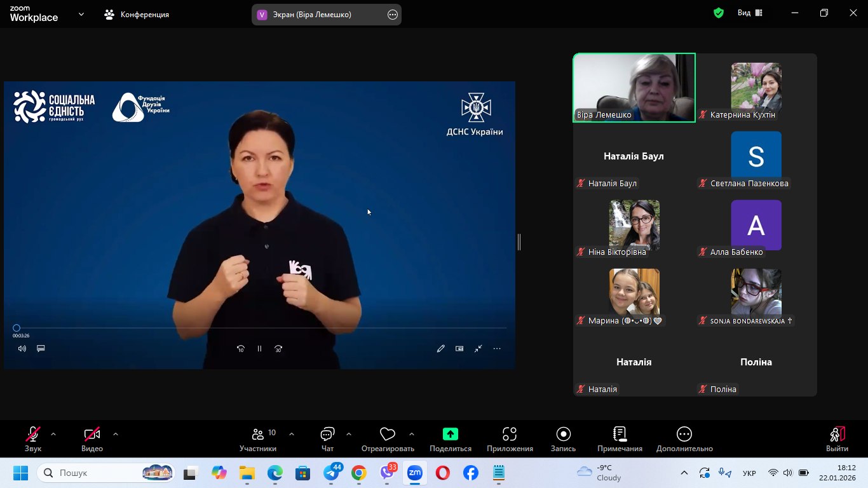Expand video options arrow next to Видео
868x488 pixels.
(116, 434)
